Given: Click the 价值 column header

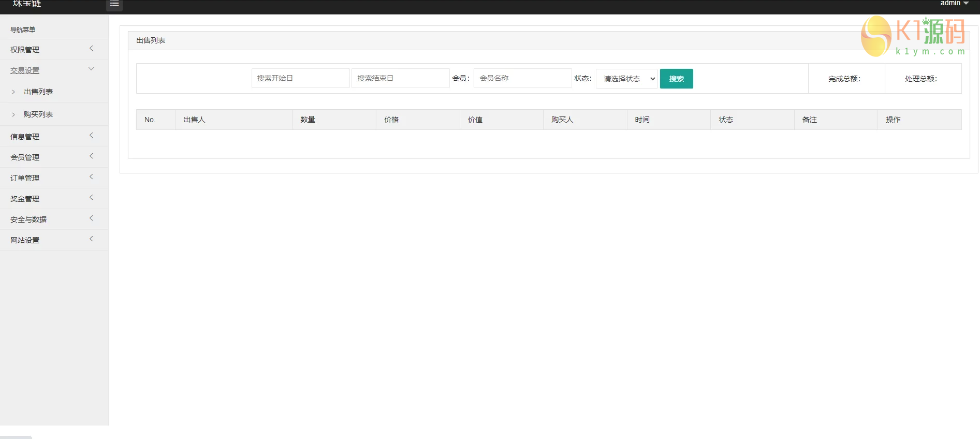Looking at the screenshot, I should point(502,120).
